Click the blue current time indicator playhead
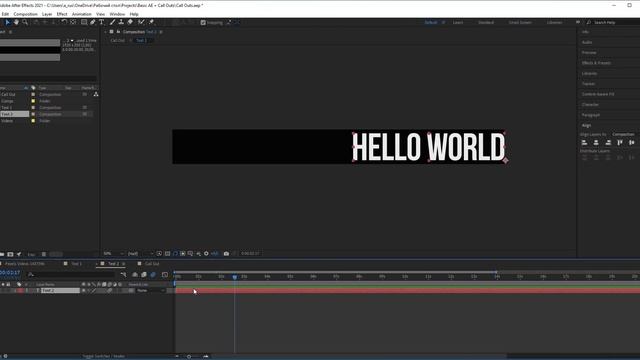This screenshot has width=640, height=360. [235, 277]
